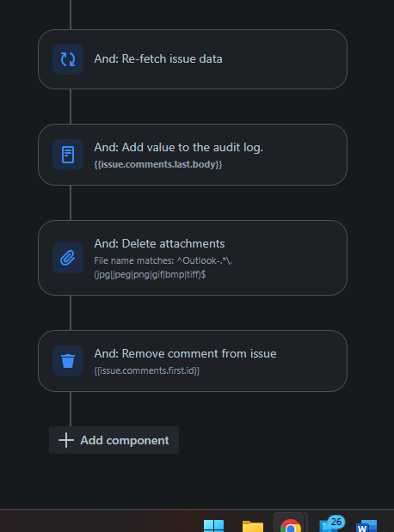Click the {{issue.comments.first.id}} smart value text
Viewport: 394px width, 532px height.
click(x=147, y=370)
